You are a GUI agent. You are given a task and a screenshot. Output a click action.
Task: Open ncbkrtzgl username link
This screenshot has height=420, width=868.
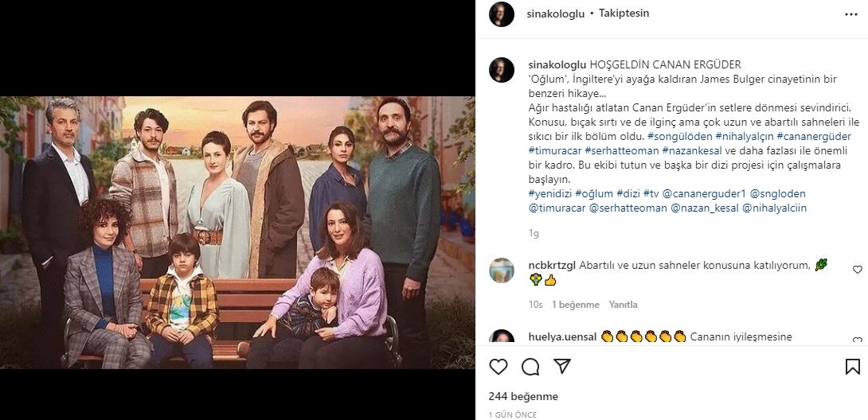(x=552, y=266)
